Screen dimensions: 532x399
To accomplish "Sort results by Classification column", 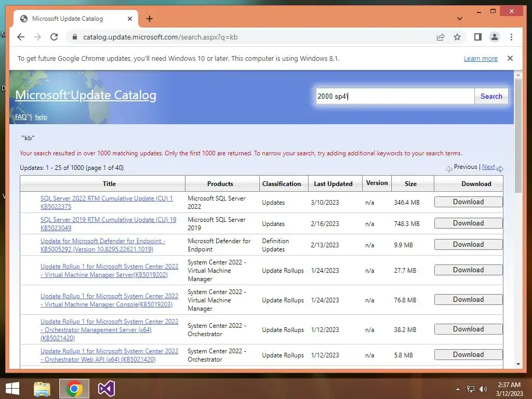I will [x=281, y=183].
